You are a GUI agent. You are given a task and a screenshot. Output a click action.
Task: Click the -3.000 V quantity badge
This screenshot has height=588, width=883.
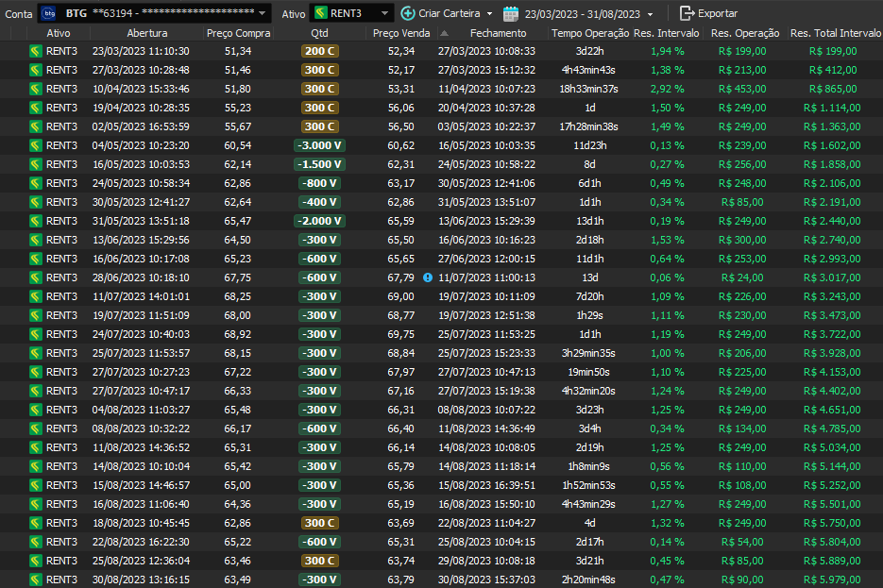319,145
